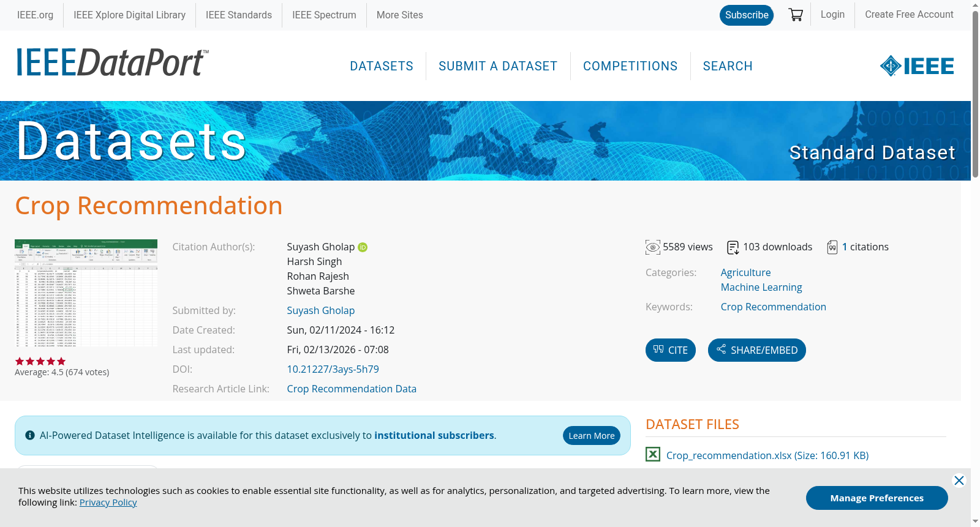Image resolution: width=980 pixels, height=527 pixels.
Task: Click the author name Shweta Barshe
Action: coord(321,291)
